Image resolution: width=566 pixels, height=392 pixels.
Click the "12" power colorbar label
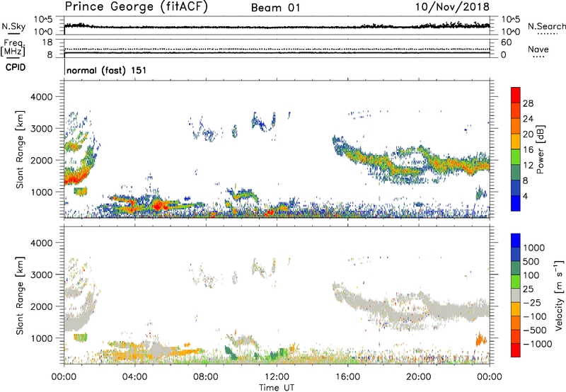pyautogui.click(x=528, y=166)
